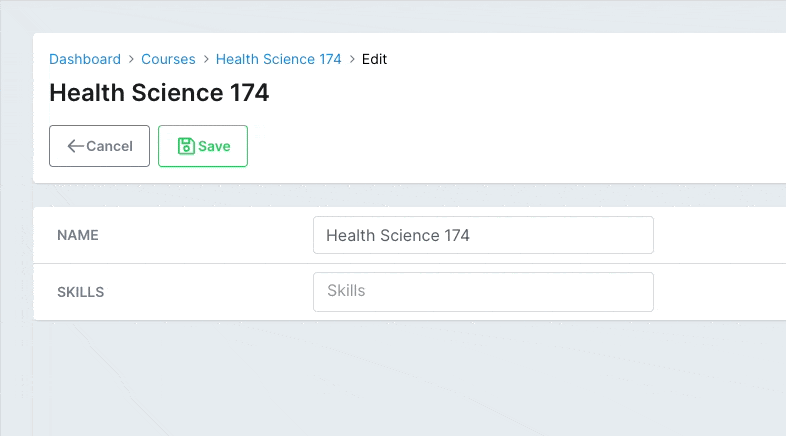Click chevron separator between Dashboard and Courses
Screen dimensions: 786x436
131,59
